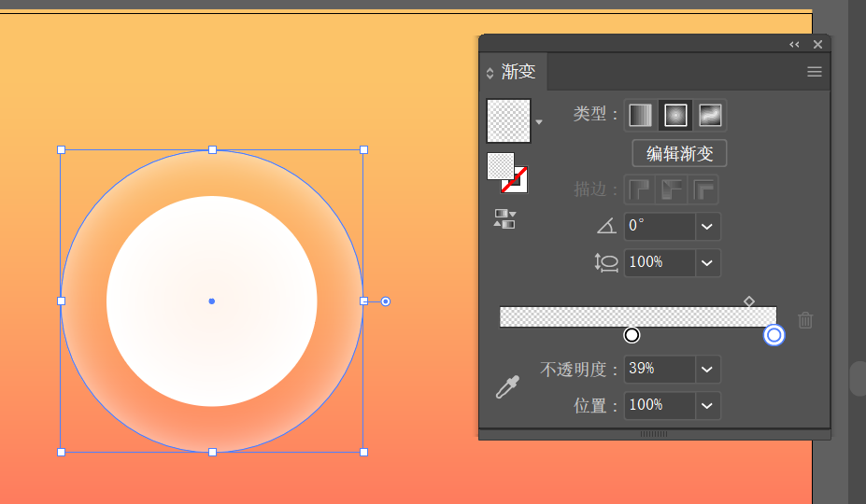Expand the angle value dropdown

[x=707, y=226]
